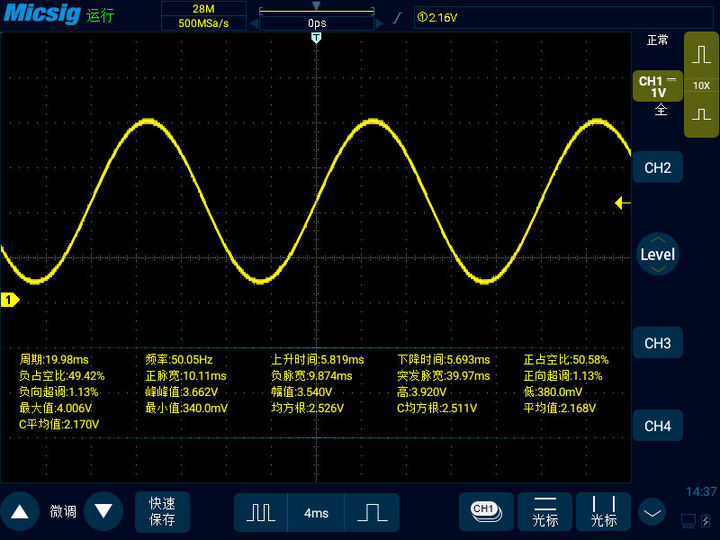Select the 10X probe ratio label
This screenshot has width=720, height=540.
point(701,85)
